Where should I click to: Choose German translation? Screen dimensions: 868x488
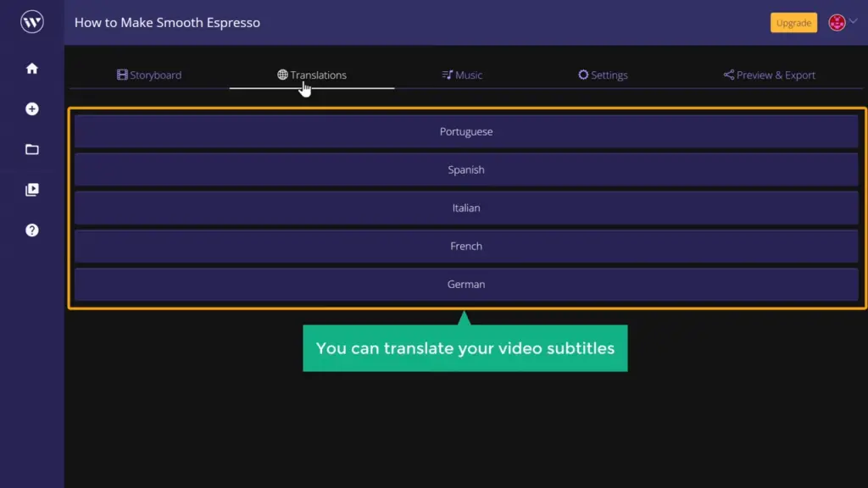(466, 285)
